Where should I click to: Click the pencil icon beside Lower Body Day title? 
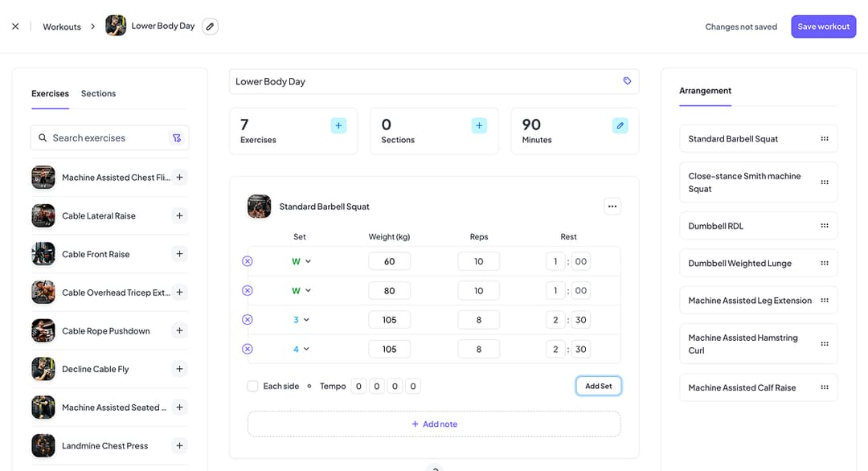(210, 26)
